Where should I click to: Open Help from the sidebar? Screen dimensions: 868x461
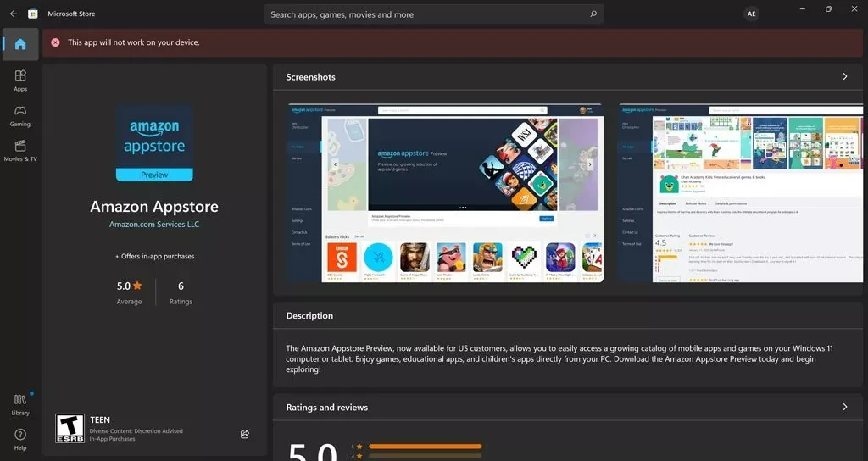(x=20, y=440)
